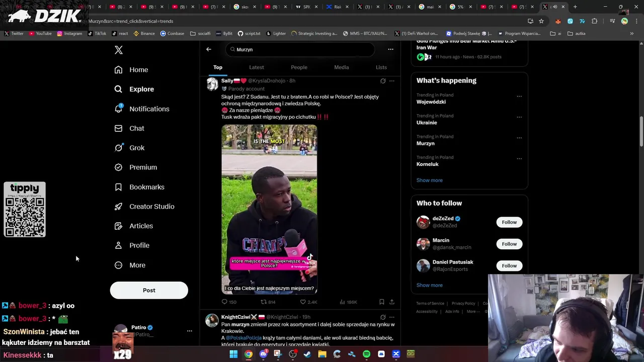Reply to Sally's post (150 replies)
This screenshot has height=362, width=644.
pos(229,302)
